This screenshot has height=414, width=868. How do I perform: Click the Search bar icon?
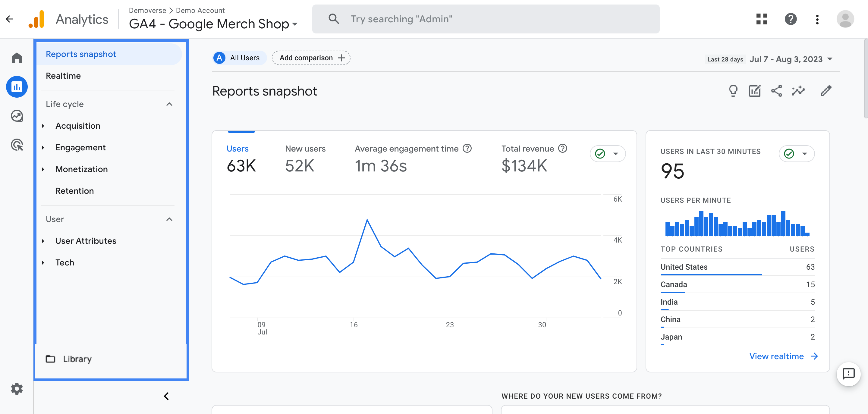(x=333, y=19)
